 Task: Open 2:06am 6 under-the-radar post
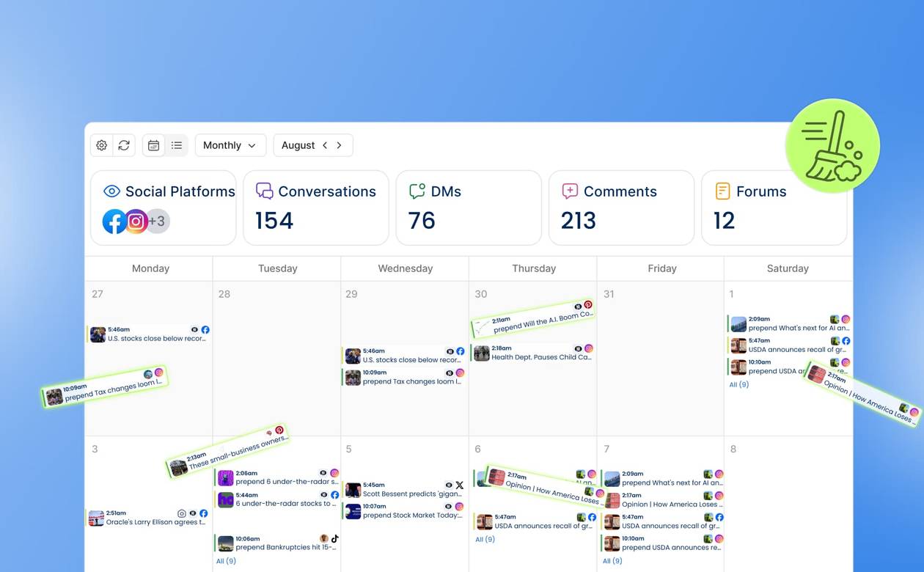(277, 478)
